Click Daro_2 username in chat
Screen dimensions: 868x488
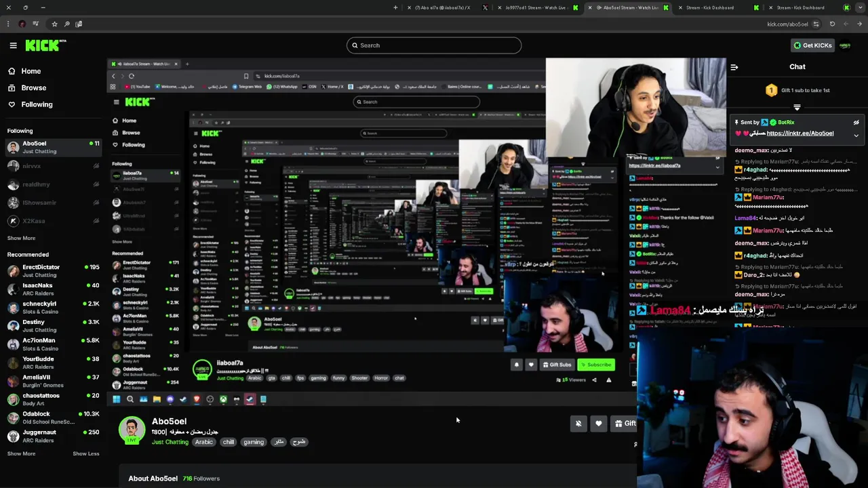754,275
